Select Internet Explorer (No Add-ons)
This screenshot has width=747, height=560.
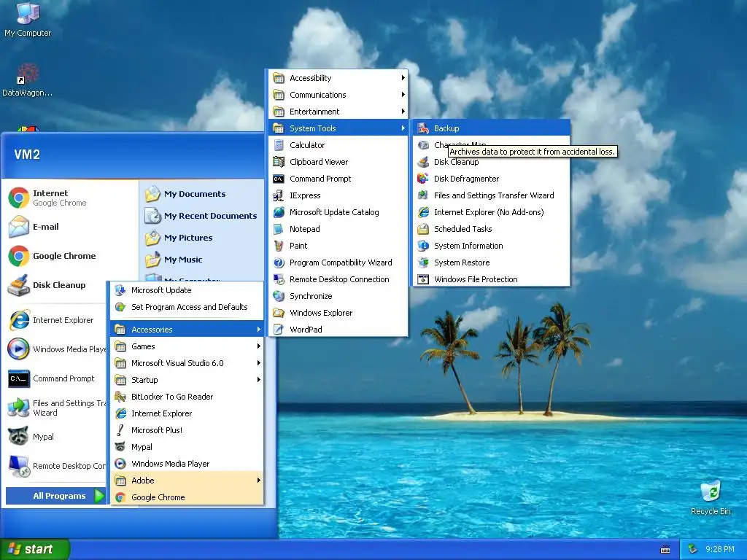pyautogui.click(x=492, y=212)
